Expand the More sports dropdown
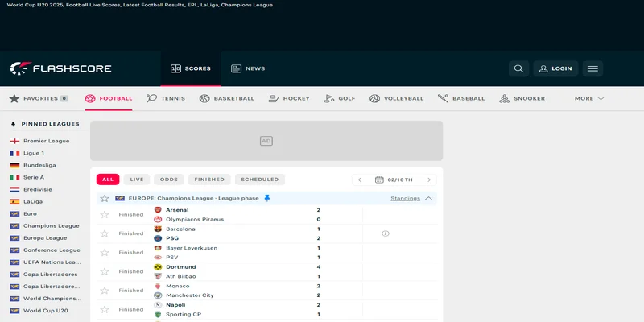This screenshot has height=322, width=644. click(x=588, y=98)
